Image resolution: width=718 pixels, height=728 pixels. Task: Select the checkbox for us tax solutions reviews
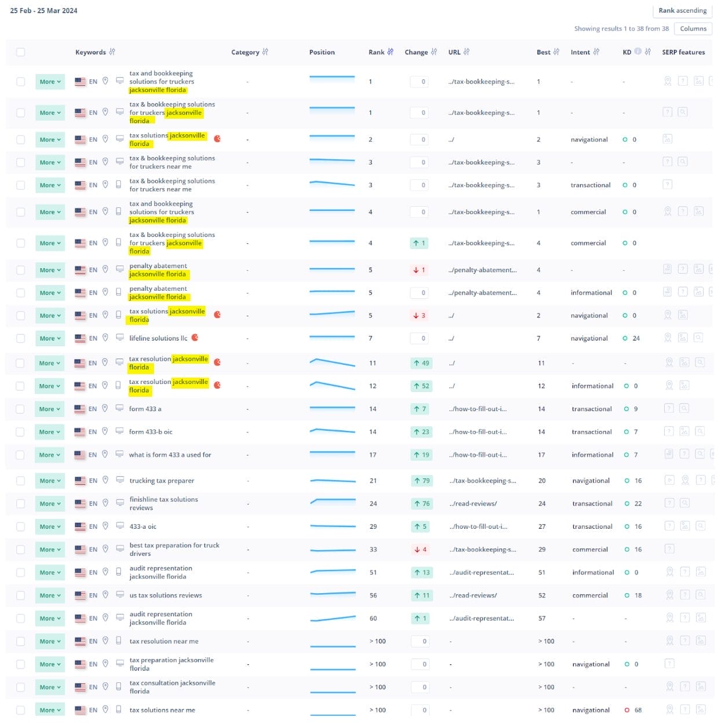pyautogui.click(x=21, y=595)
